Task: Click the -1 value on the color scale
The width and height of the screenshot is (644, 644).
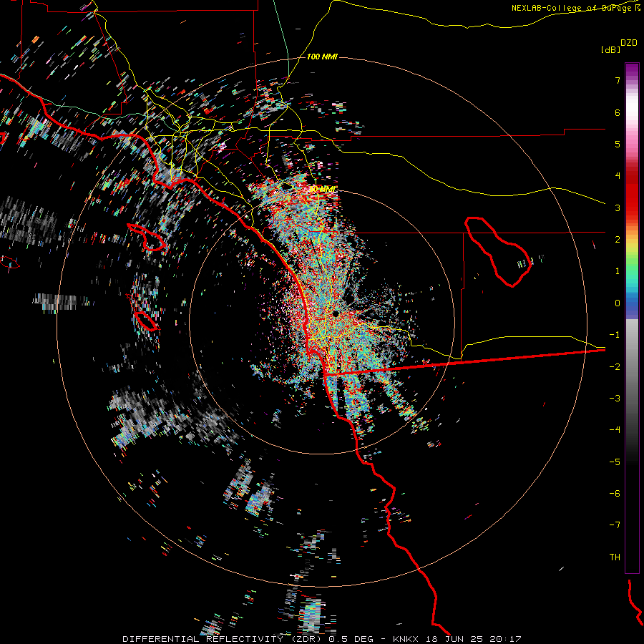Action: [615, 335]
